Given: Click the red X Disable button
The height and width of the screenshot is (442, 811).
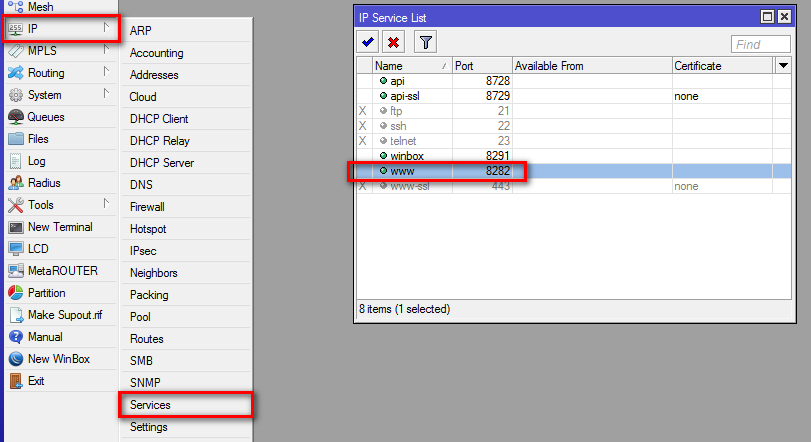Looking at the screenshot, I should 394,43.
